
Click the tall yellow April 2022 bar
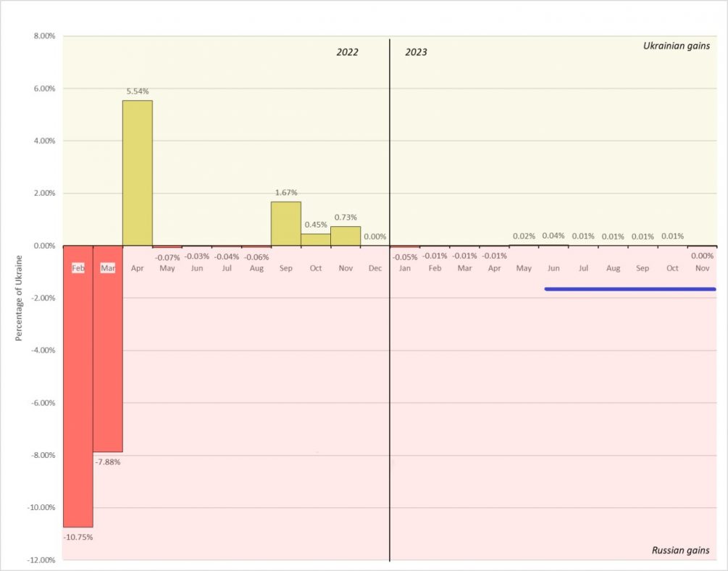137,172
